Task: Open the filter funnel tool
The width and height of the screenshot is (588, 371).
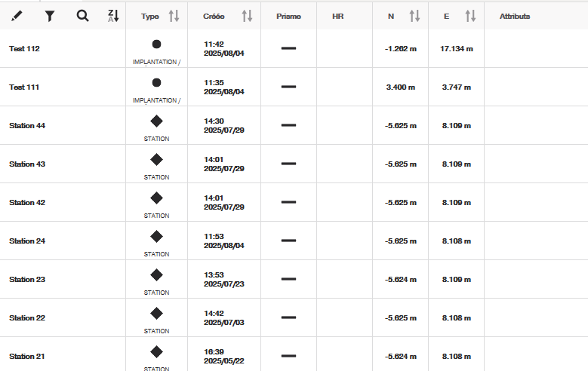Action: pyautogui.click(x=50, y=16)
